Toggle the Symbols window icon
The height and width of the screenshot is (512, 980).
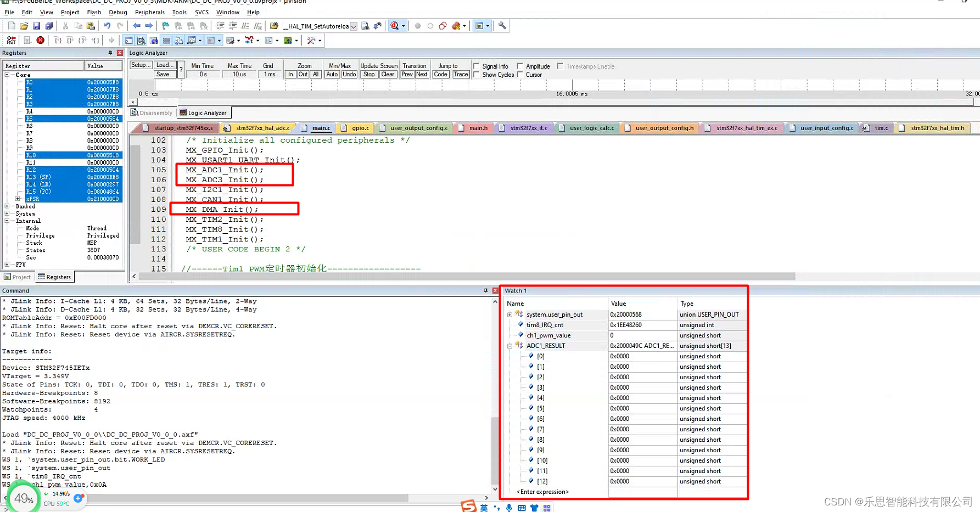pyautogui.click(x=154, y=41)
